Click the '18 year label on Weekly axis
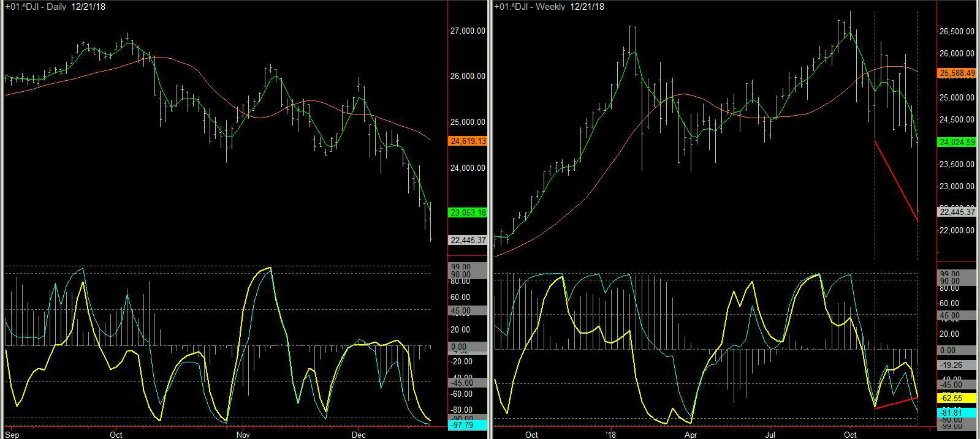Screen dimensions: 980x439 pos(610,435)
